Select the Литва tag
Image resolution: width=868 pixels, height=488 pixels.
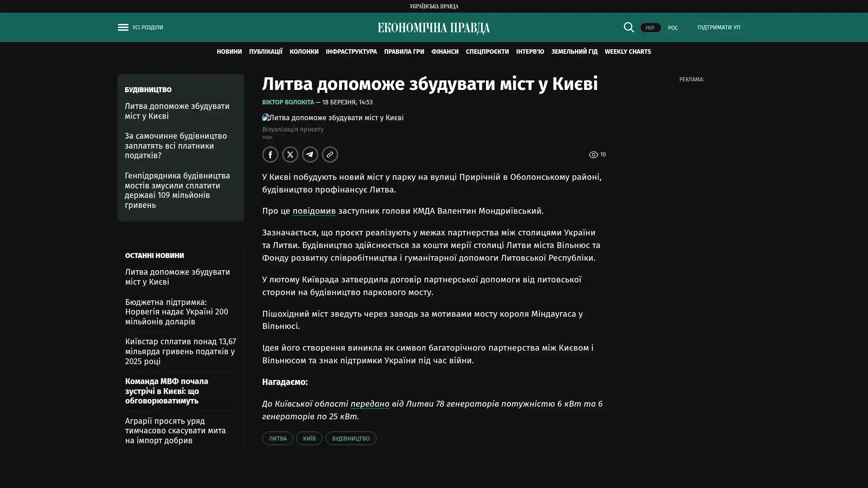277,438
